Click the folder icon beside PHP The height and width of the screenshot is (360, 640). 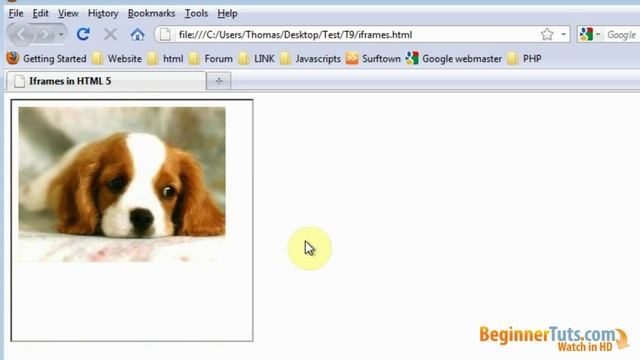(513, 59)
